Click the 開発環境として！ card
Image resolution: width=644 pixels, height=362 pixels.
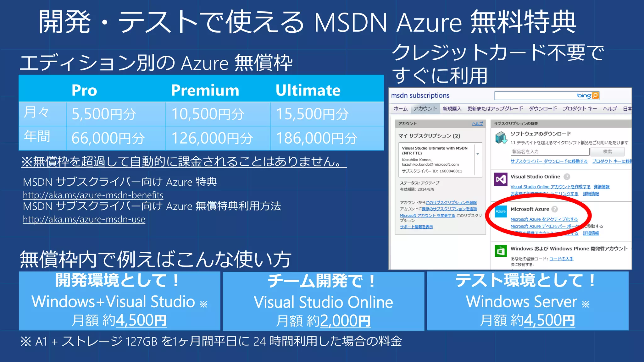click(119, 301)
